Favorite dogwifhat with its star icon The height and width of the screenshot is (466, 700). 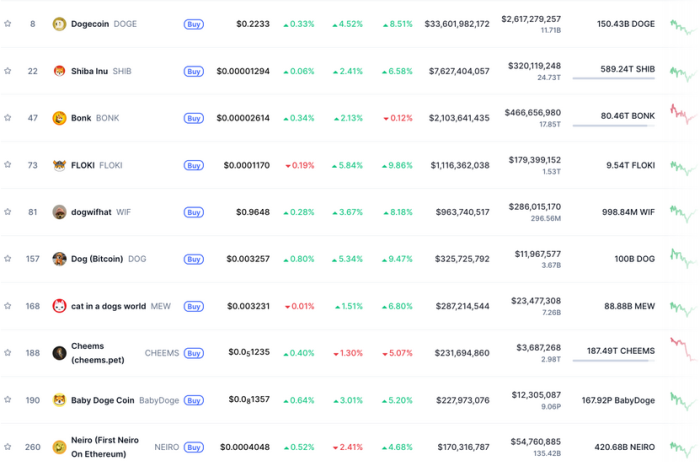pyautogui.click(x=8, y=212)
